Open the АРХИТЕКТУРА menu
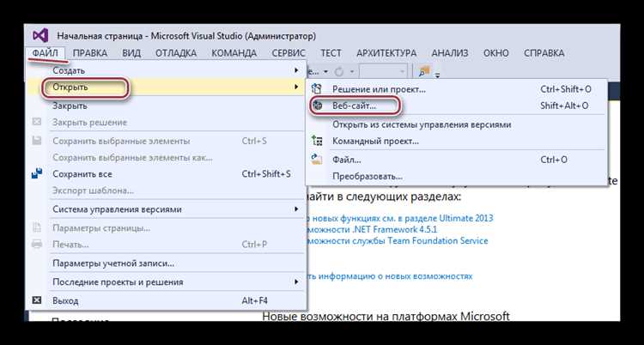This screenshot has width=644, height=345. 386,53
